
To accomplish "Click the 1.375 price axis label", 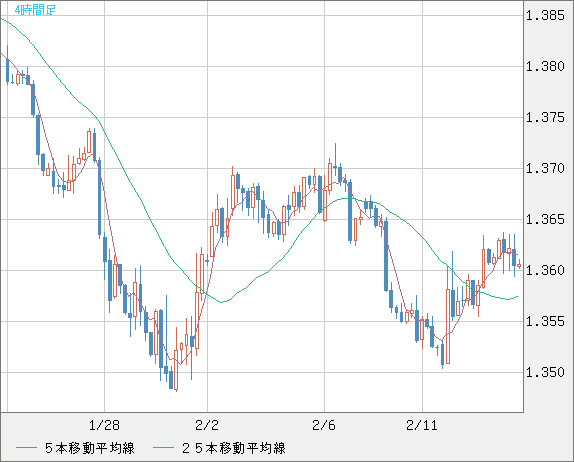I will click(545, 118).
